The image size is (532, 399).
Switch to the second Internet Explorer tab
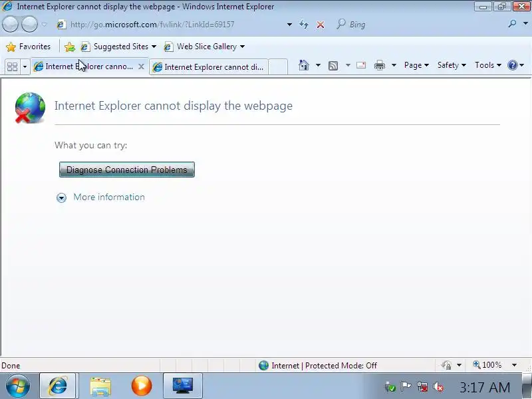(x=209, y=67)
